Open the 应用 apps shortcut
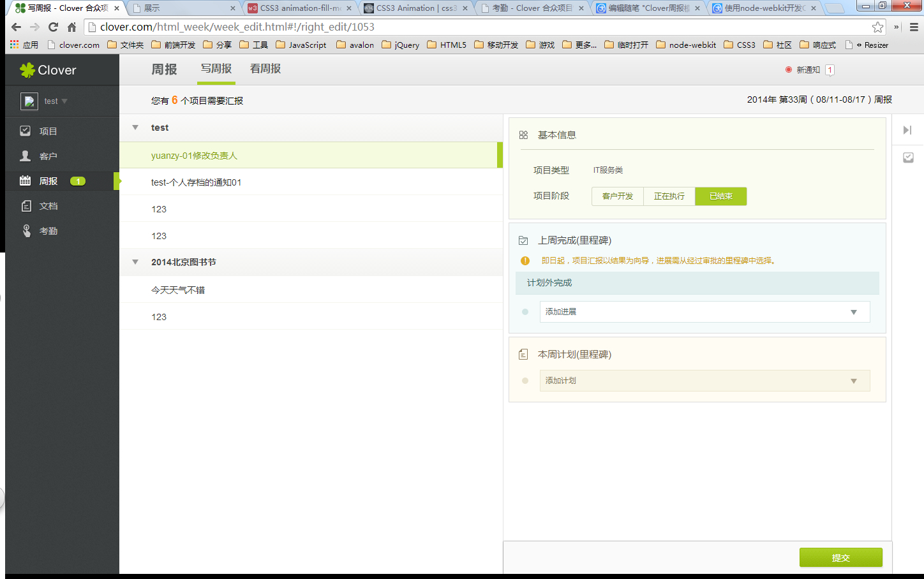The image size is (924, 579). [24, 45]
